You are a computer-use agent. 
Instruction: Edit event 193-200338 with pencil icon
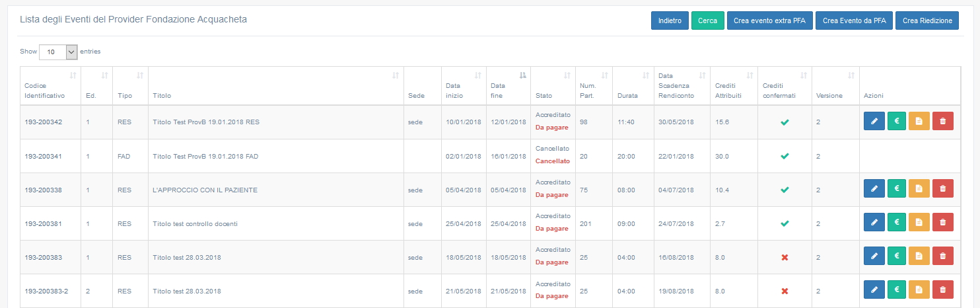(x=874, y=189)
